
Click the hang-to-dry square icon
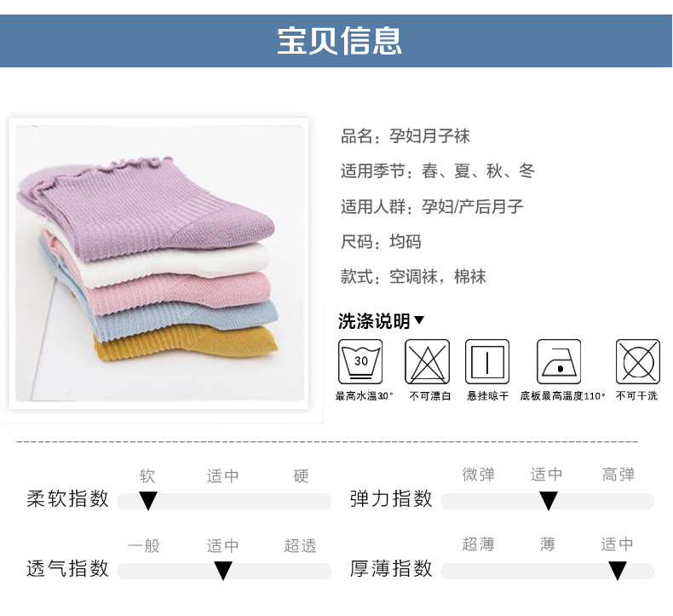click(x=487, y=362)
